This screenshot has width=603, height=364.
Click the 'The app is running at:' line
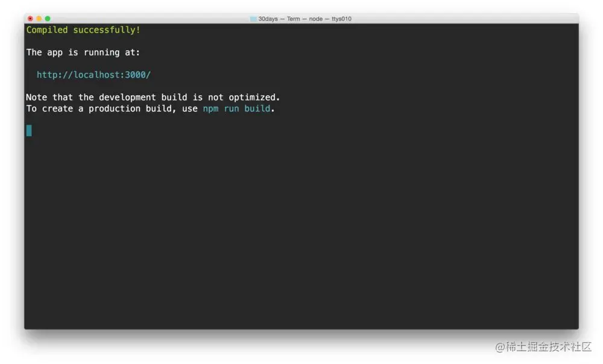click(83, 52)
